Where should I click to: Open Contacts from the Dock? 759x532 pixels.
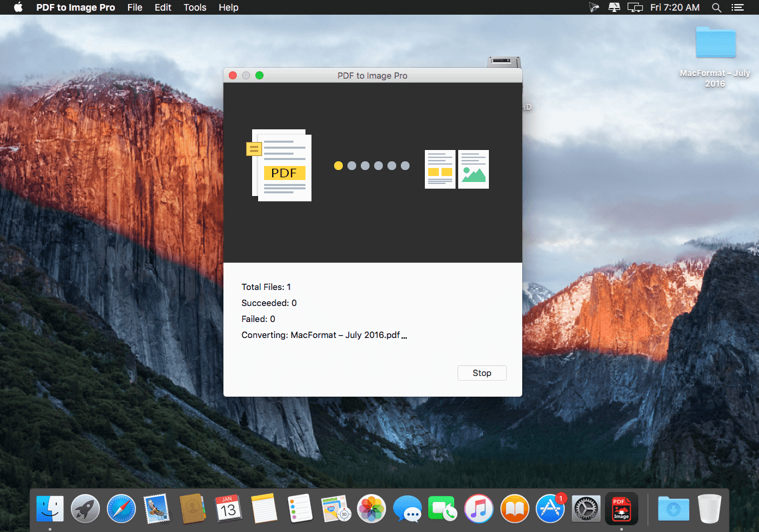192,509
